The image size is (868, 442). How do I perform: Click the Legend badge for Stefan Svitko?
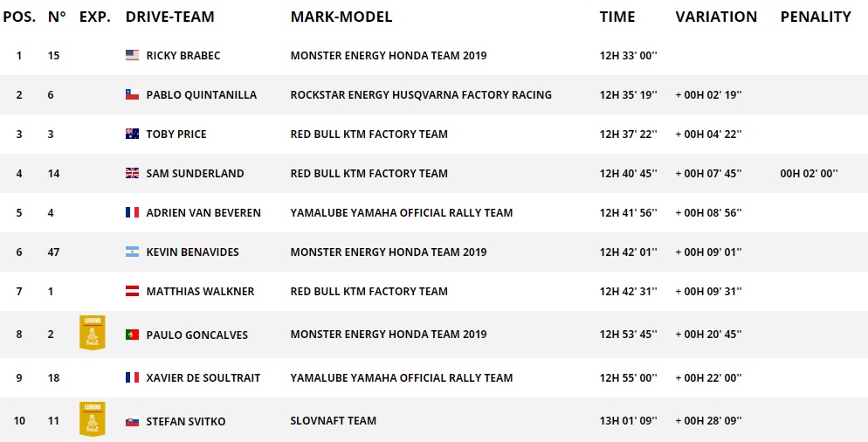click(93, 419)
